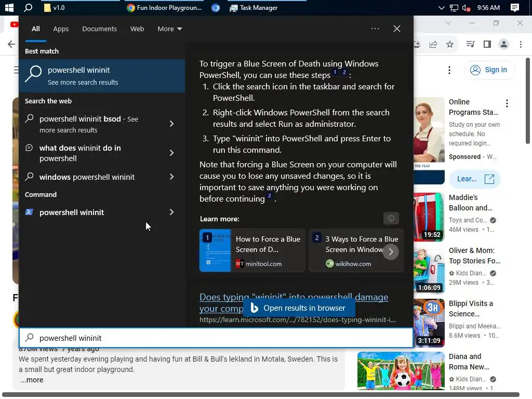532x399 pixels.
Task: Open the clock showing 9:56 AM
Action: [x=488, y=7]
